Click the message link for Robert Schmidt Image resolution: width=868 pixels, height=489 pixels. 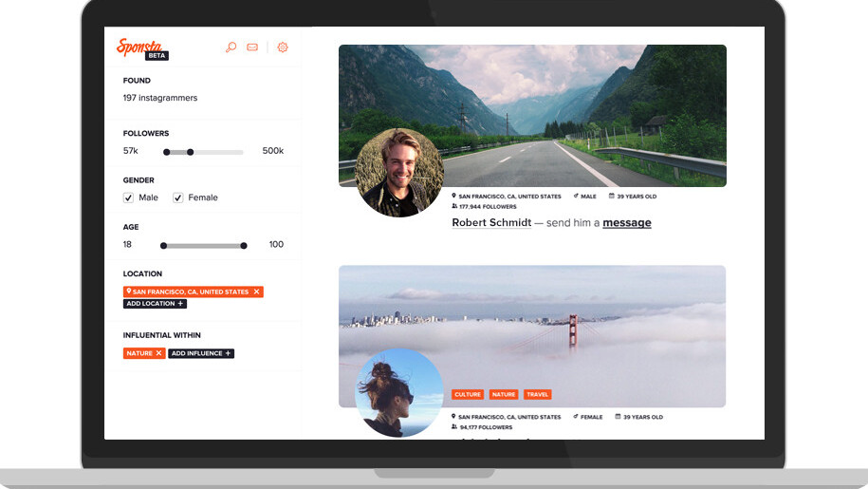[x=627, y=223]
